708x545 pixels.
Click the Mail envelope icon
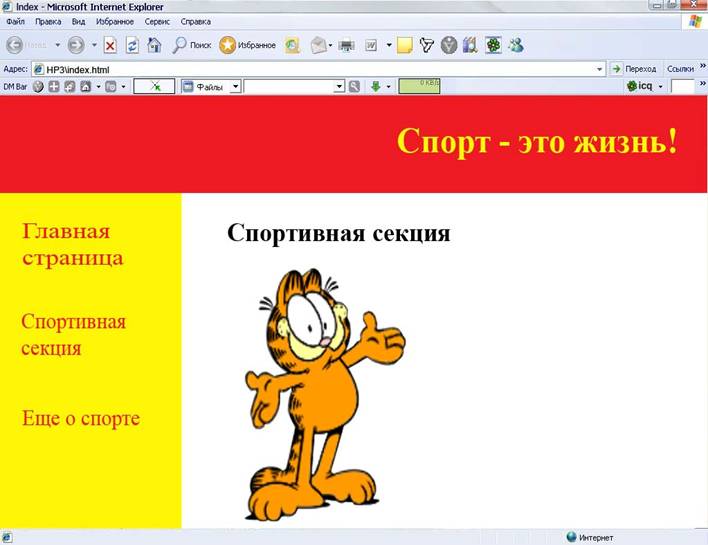point(319,45)
